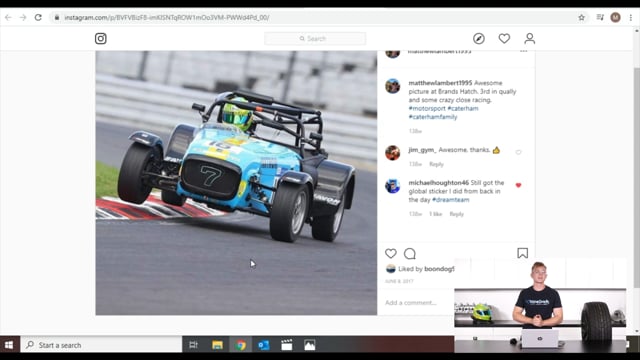
Task: Open #caterham hashtag
Action: 462,108
